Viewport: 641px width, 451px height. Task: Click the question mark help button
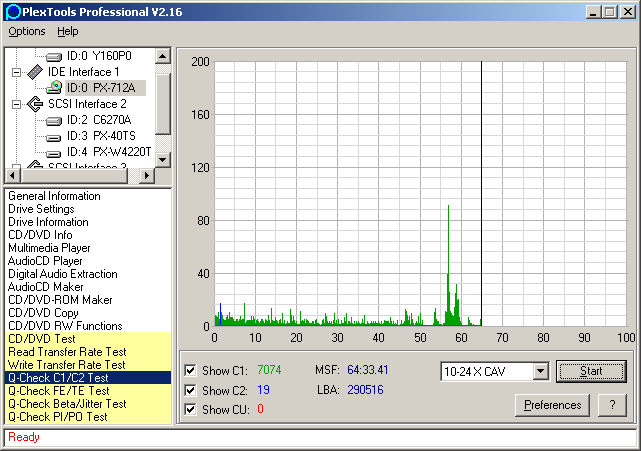(x=612, y=405)
